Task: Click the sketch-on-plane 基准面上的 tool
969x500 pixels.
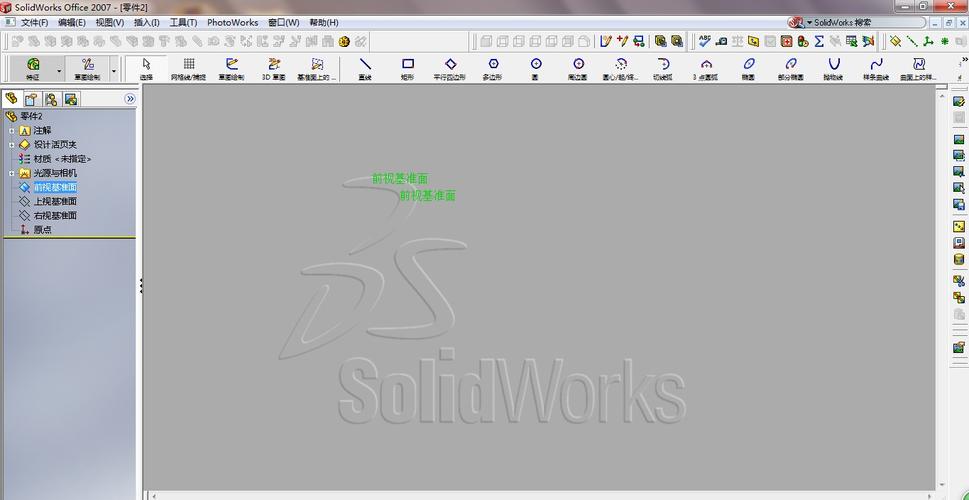Action: (317, 68)
